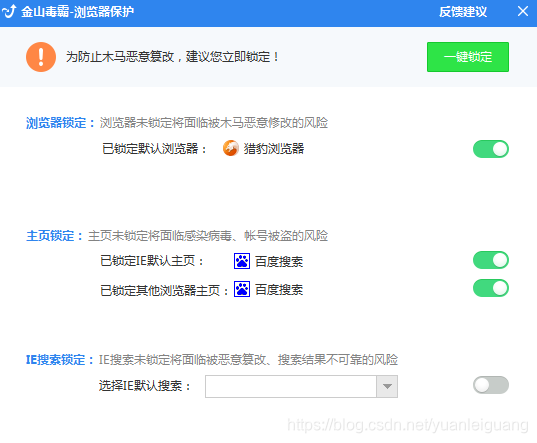Enable the IE搜索锁定 switch
Viewport: 537px width, 443px height.
point(491,385)
